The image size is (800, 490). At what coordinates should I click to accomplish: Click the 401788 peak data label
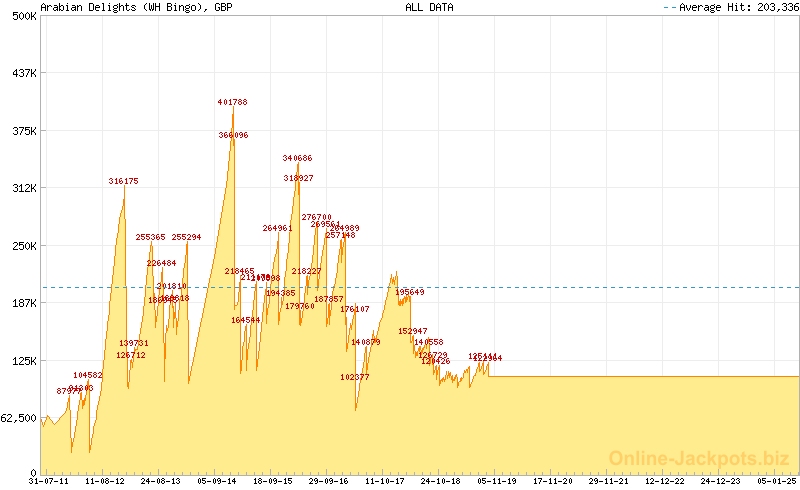(x=233, y=102)
